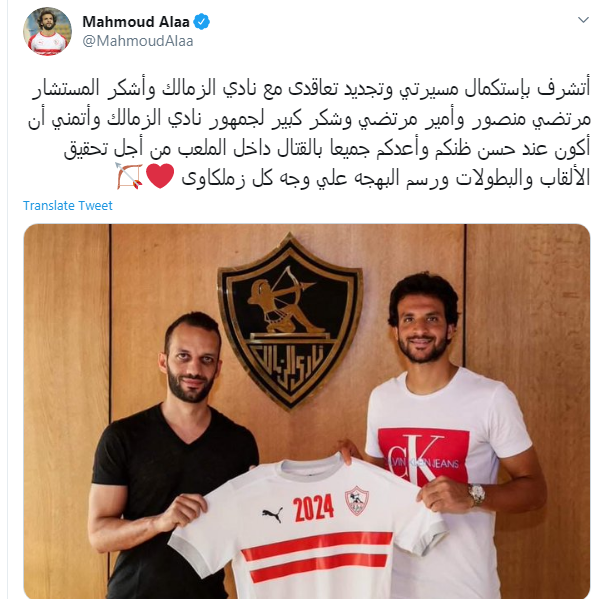Open the @MahmoudAlaa handle link
This screenshot has height=599, width=600.
pyautogui.click(x=138, y=41)
